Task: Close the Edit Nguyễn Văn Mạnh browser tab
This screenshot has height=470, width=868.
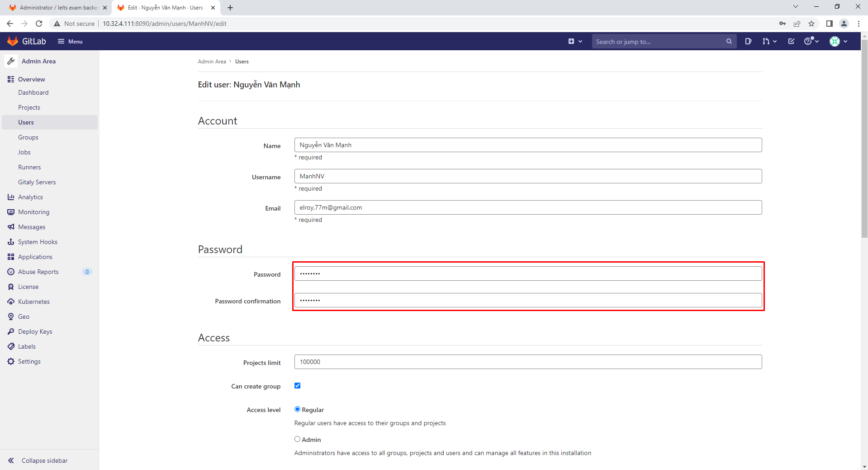Action: [213, 8]
